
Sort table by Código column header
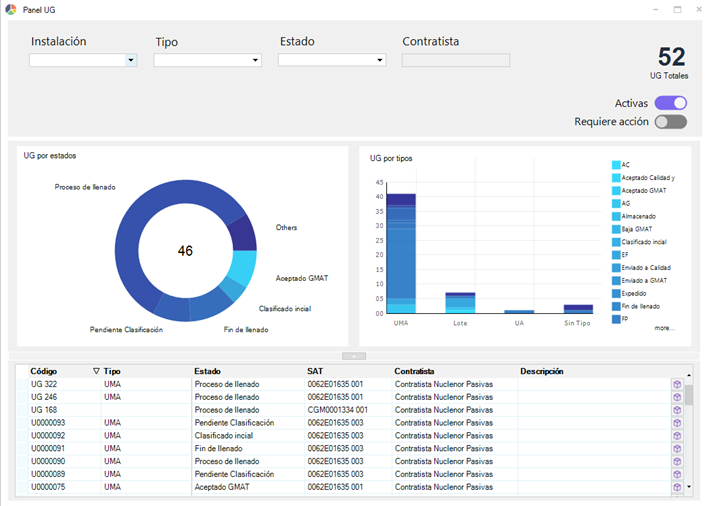click(x=44, y=371)
